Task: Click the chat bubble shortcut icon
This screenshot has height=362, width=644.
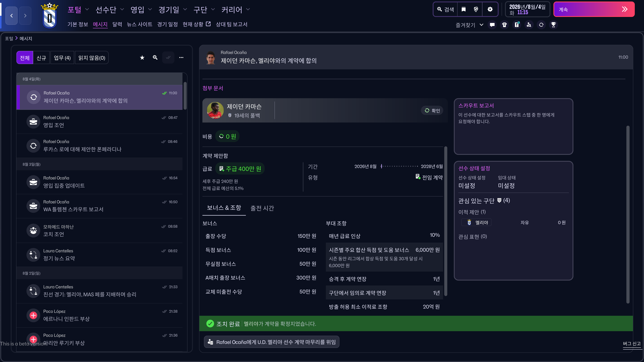Action: [492, 25]
